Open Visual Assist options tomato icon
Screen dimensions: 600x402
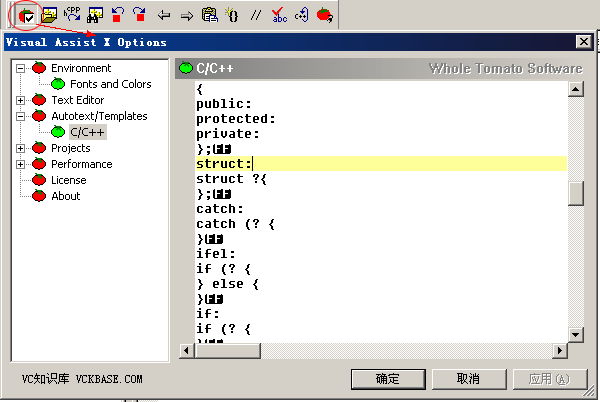pos(27,16)
